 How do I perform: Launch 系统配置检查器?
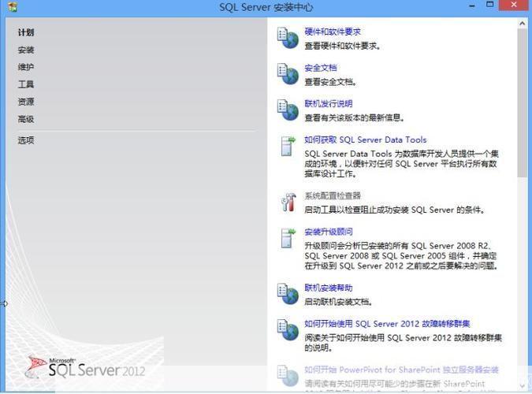tap(333, 195)
